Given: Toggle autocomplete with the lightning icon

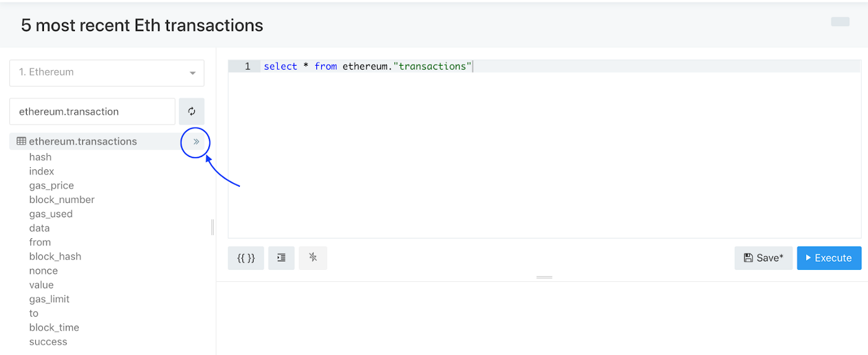Looking at the screenshot, I should [x=313, y=258].
